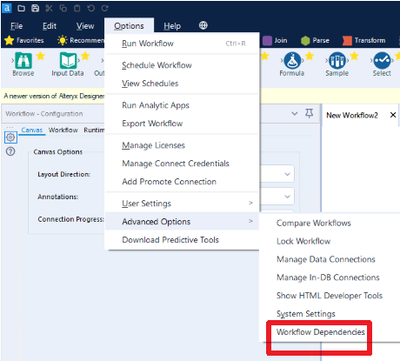Click the Redo arrow icon

click(105, 8)
